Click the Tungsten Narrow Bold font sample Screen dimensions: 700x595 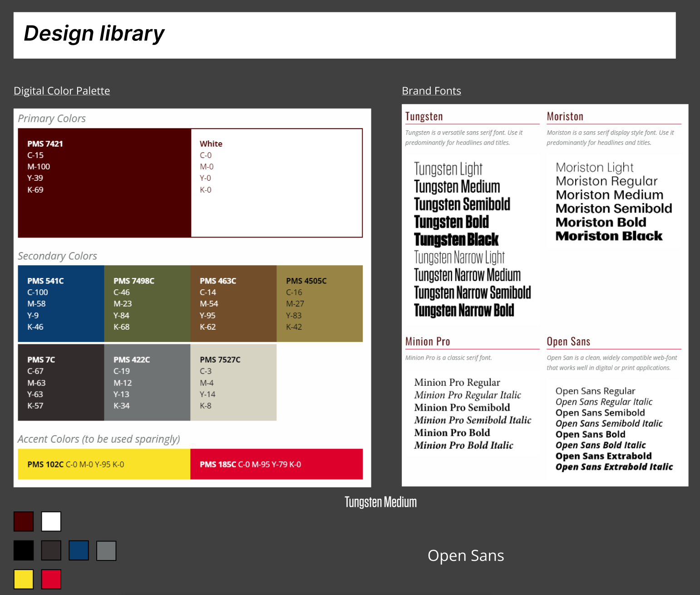point(464,310)
